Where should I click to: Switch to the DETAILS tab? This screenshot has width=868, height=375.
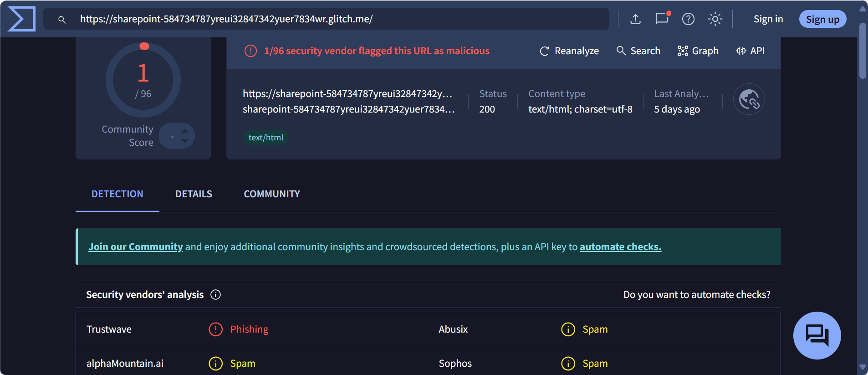click(194, 194)
